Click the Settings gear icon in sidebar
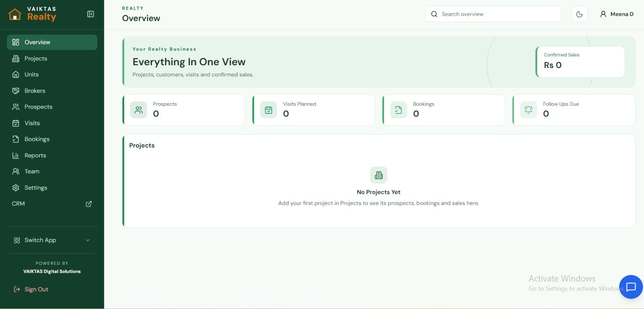 point(16,188)
